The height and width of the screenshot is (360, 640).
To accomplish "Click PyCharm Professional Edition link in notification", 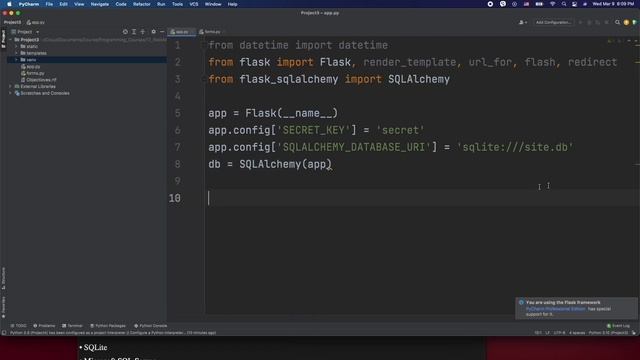I will (556, 309).
